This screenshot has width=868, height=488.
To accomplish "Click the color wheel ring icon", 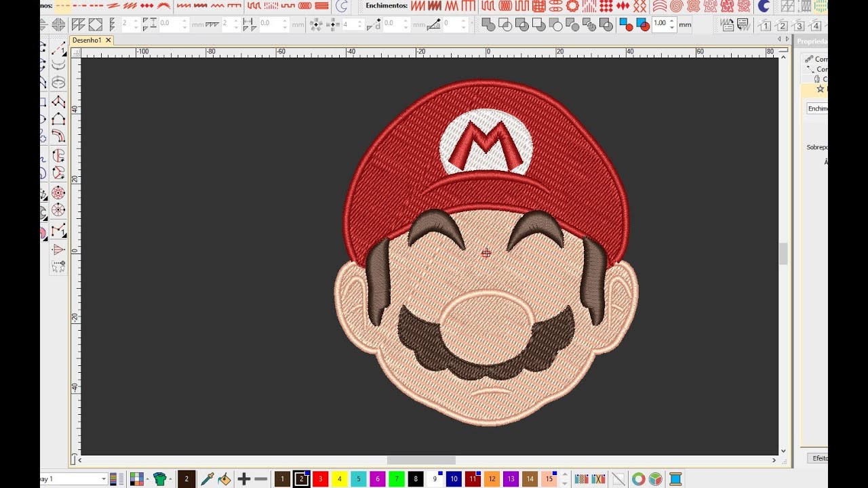I will (638, 479).
